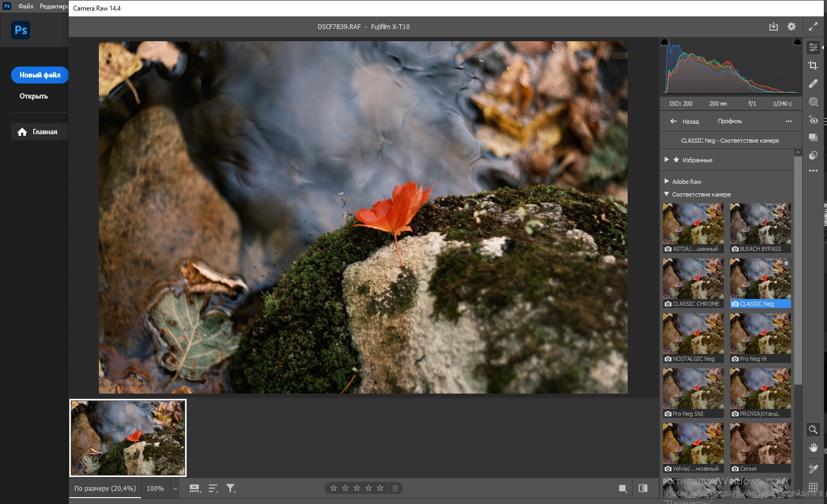Open the filter funnel icon
This screenshot has width=827, height=504.
tap(231, 489)
